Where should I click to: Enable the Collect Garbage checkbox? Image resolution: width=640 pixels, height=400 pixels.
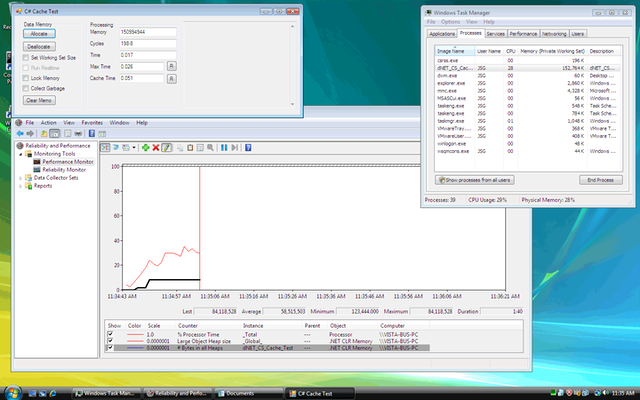pyautogui.click(x=26, y=88)
